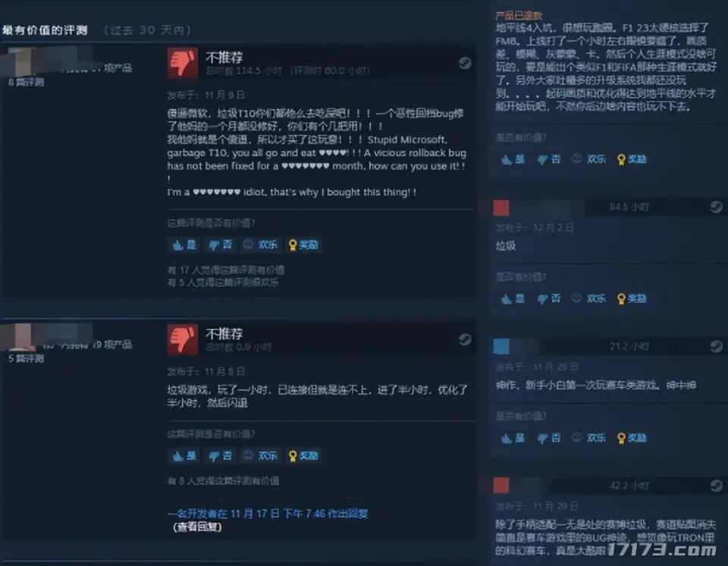Vote 否 (No) on the November 9 review
Viewport: 728px width, 566px height.
tap(220, 245)
